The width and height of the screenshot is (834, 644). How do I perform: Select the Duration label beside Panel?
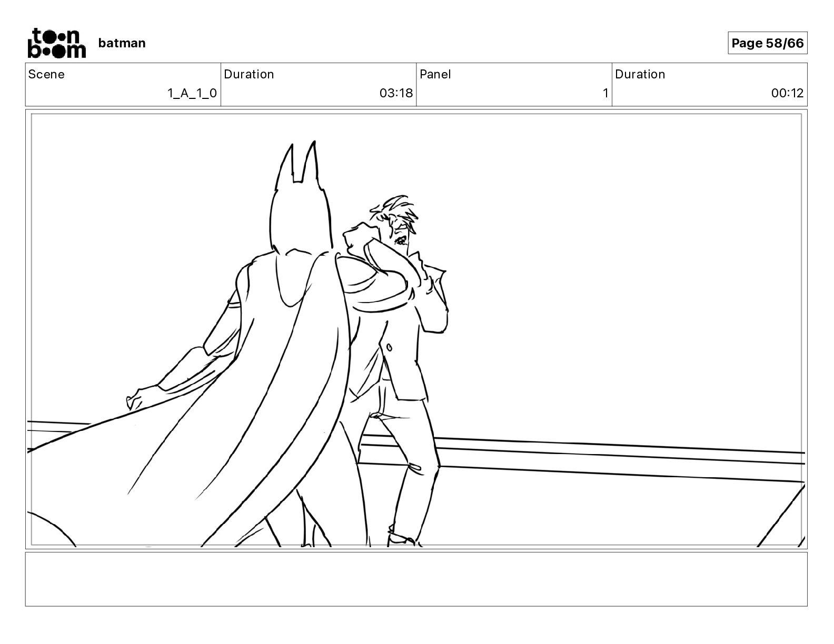640,74
